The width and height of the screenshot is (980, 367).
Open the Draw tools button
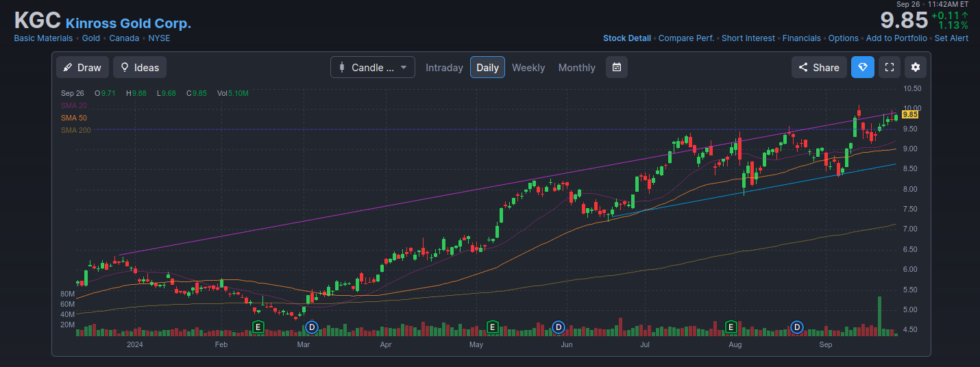point(82,67)
